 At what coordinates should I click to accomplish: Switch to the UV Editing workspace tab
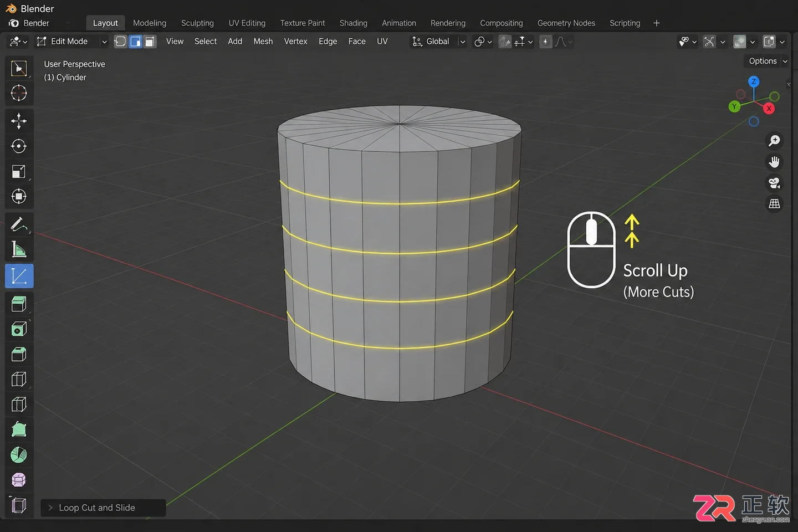pyautogui.click(x=247, y=23)
